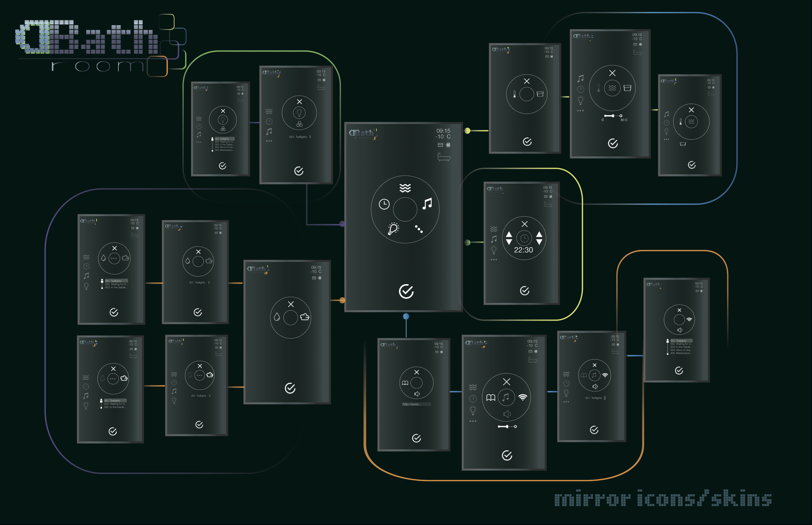
Task: Click the speaker icon on the http://www screen
Action: (417, 394)
